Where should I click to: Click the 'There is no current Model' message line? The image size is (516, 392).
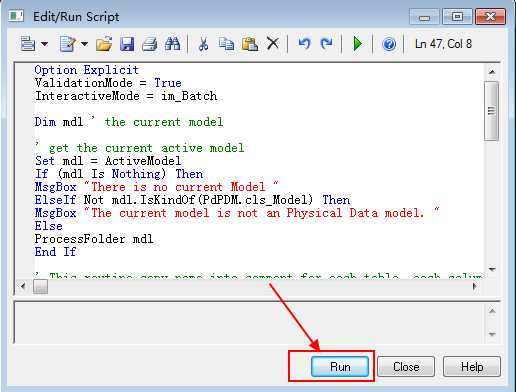pyautogui.click(x=157, y=187)
